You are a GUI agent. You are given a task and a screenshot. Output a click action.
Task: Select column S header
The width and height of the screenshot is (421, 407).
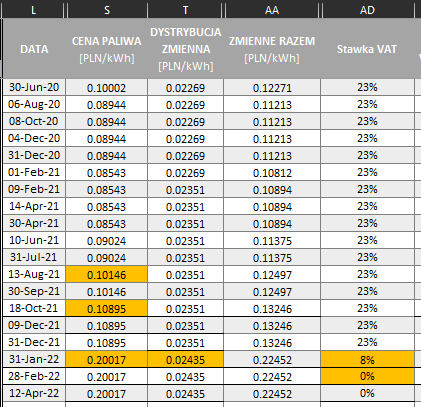107,10
